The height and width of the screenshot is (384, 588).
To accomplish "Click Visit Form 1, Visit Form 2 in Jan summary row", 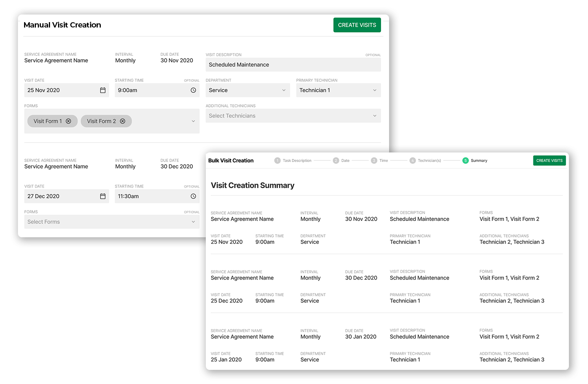I will [x=509, y=337].
